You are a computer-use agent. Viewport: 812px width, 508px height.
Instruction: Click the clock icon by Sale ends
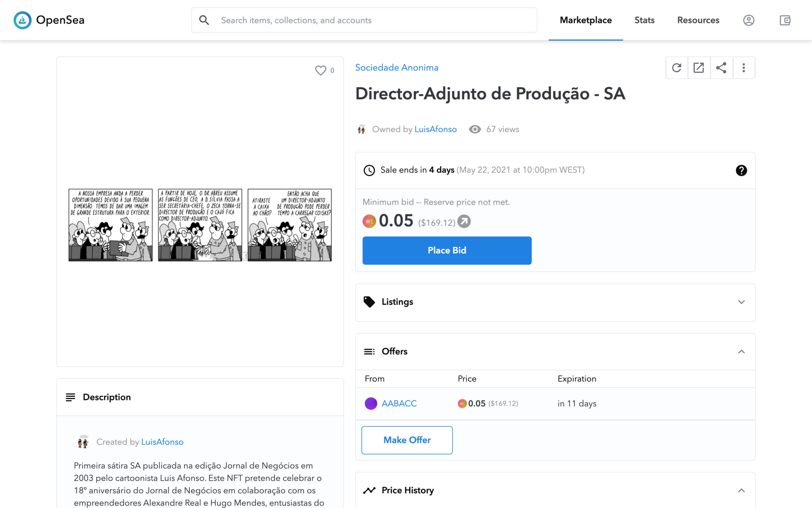[369, 170]
